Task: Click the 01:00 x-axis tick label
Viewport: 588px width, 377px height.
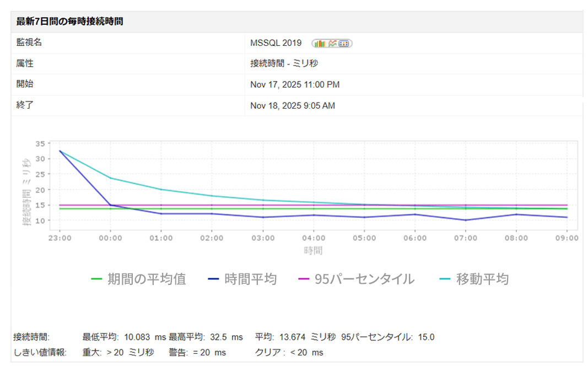Action: coord(161,238)
